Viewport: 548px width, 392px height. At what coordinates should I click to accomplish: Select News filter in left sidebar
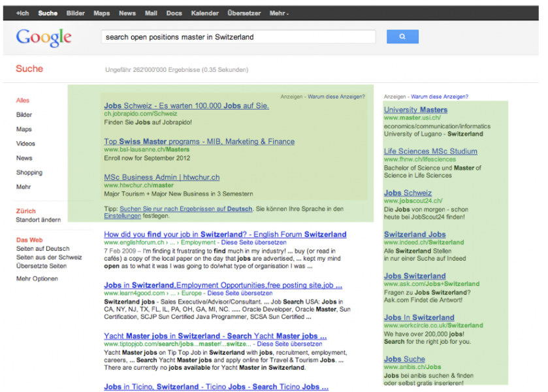click(x=24, y=158)
